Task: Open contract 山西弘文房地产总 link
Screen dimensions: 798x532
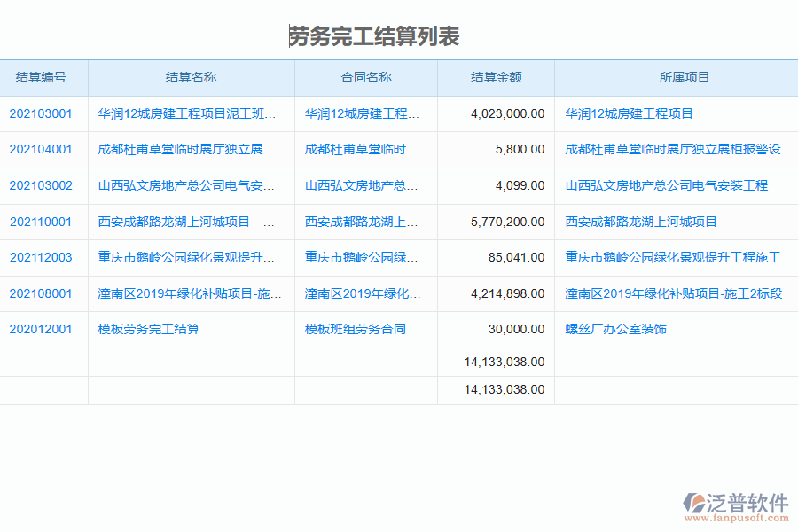Action: click(359, 185)
